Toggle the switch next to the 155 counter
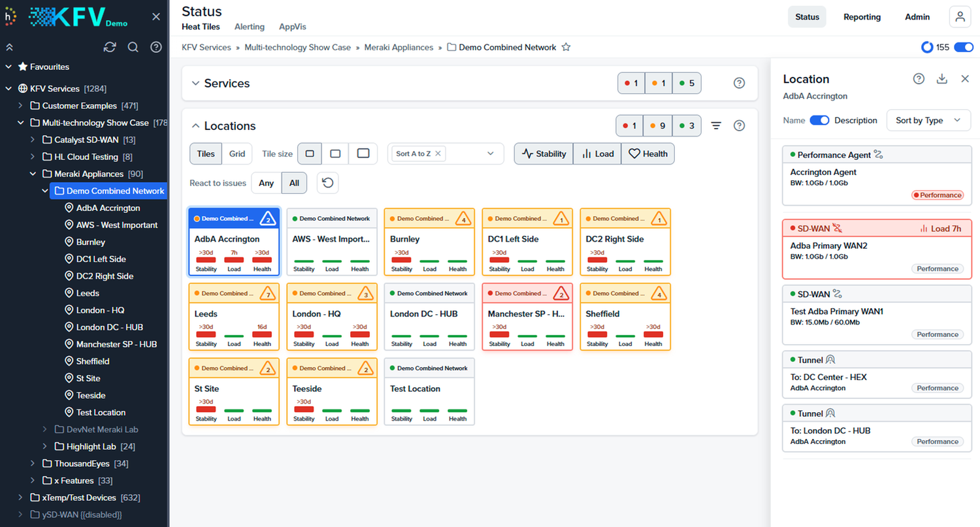 click(964, 47)
